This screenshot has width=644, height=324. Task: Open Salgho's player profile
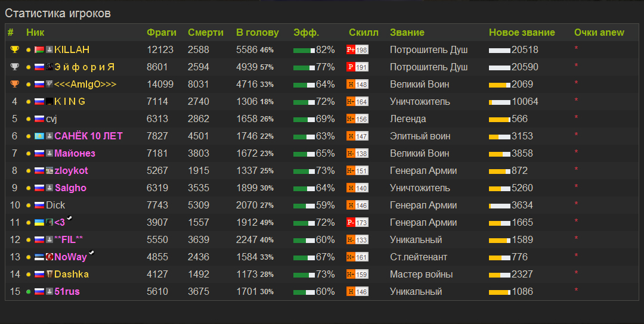[x=70, y=188]
